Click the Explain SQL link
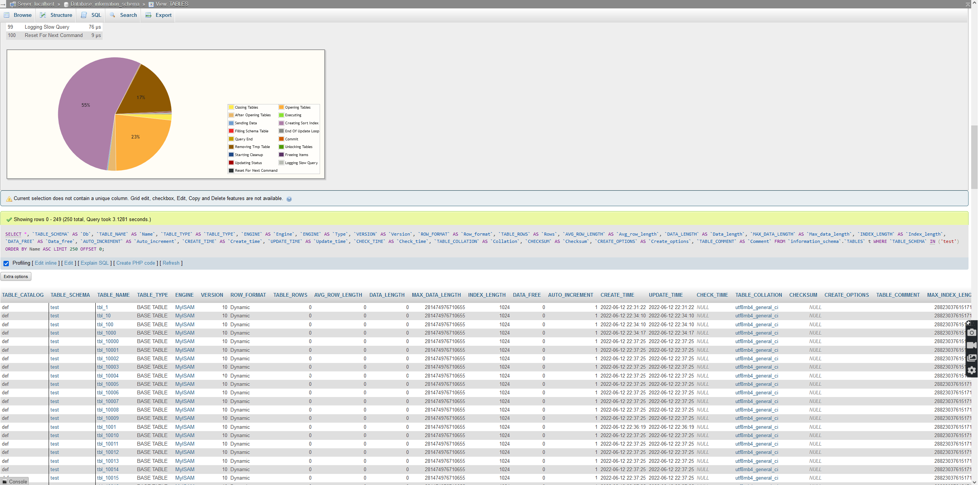Viewport: 980px width, 485px height. click(x=95, y=263)
